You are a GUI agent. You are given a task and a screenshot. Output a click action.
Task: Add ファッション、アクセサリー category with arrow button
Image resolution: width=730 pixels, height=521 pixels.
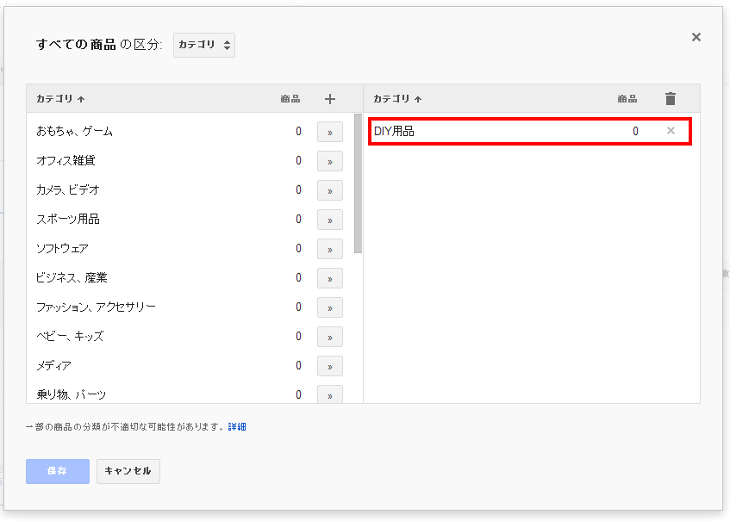click(329, 307)
